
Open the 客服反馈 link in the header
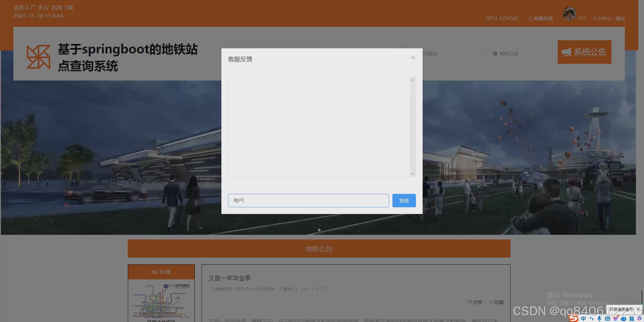[540, 18]
